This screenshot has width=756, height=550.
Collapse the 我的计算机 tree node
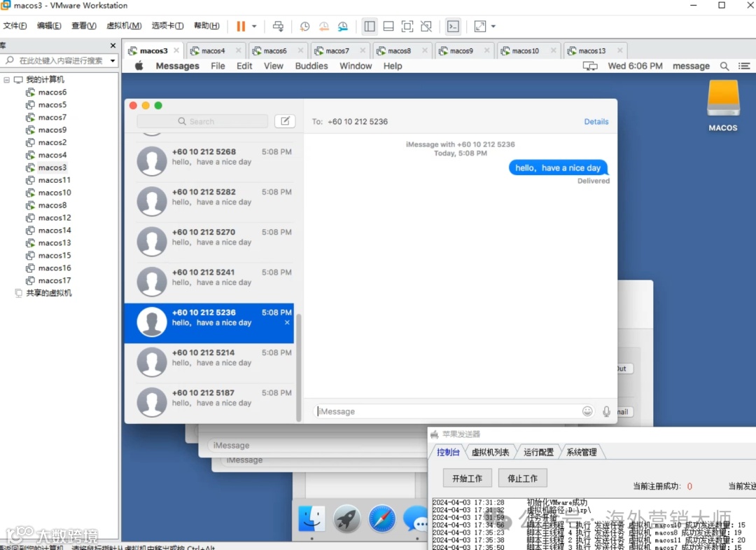[6, 80]
